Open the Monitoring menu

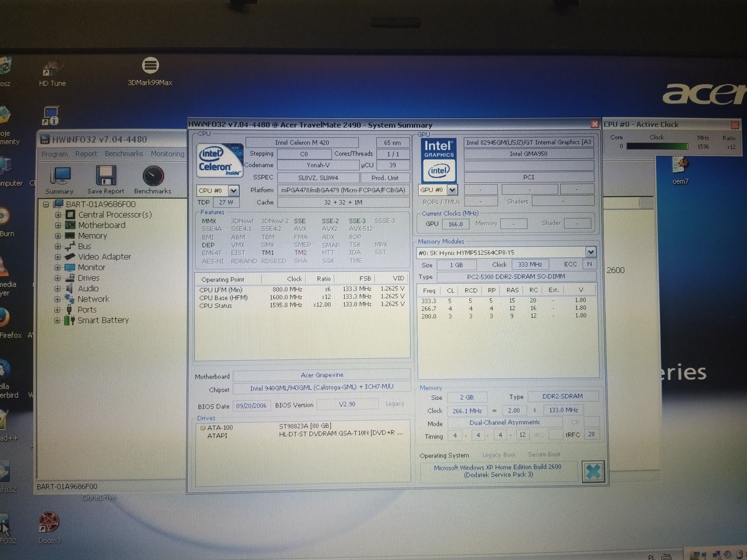pyautogui.click(x=168, y=154)
